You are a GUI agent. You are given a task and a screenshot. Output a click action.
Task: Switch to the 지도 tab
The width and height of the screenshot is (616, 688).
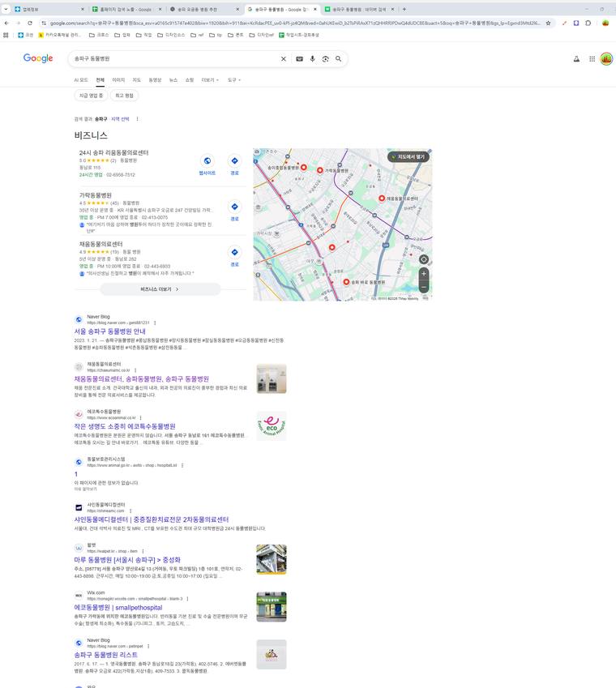[136, 80]
